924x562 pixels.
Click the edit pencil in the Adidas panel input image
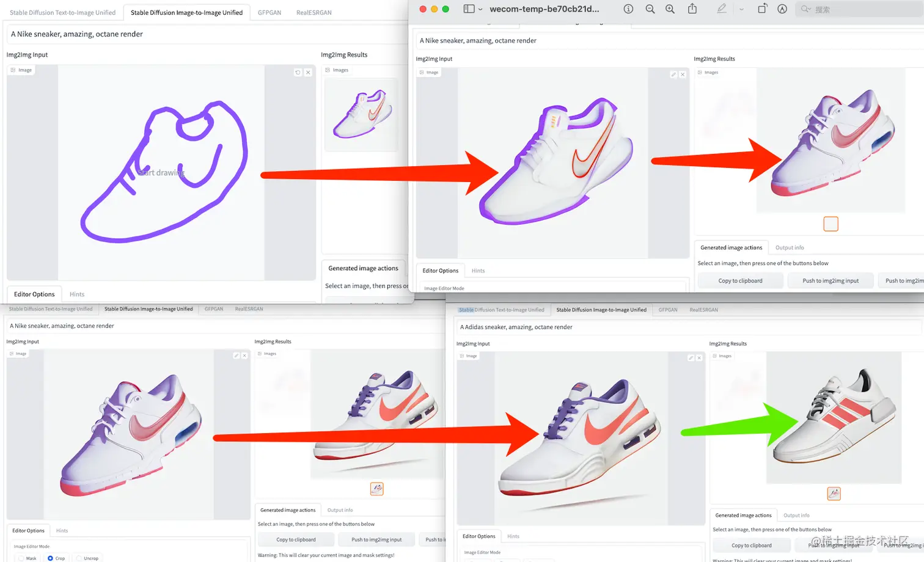coord(691,358)
